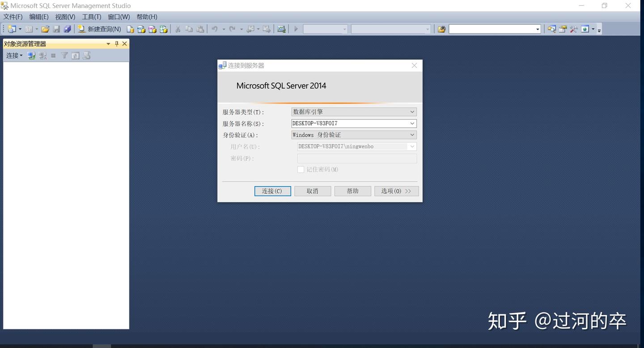Viewport: 644px width, 348px height.
Task: Click the Analysis Services MDX Query icon
Action: point(141,29)
